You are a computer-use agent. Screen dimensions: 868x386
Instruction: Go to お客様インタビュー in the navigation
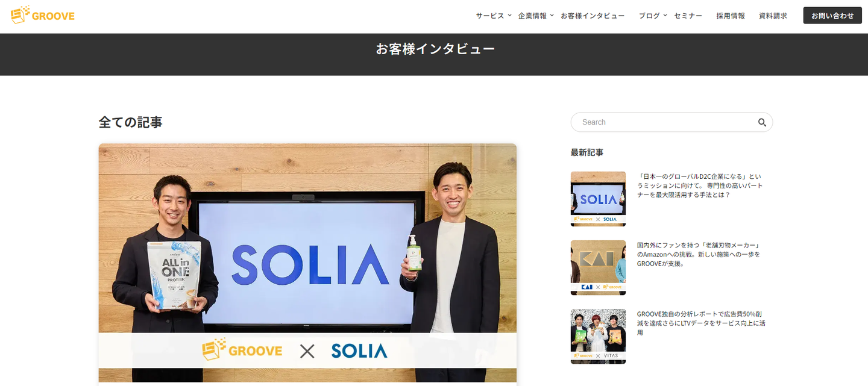point(593,16)
